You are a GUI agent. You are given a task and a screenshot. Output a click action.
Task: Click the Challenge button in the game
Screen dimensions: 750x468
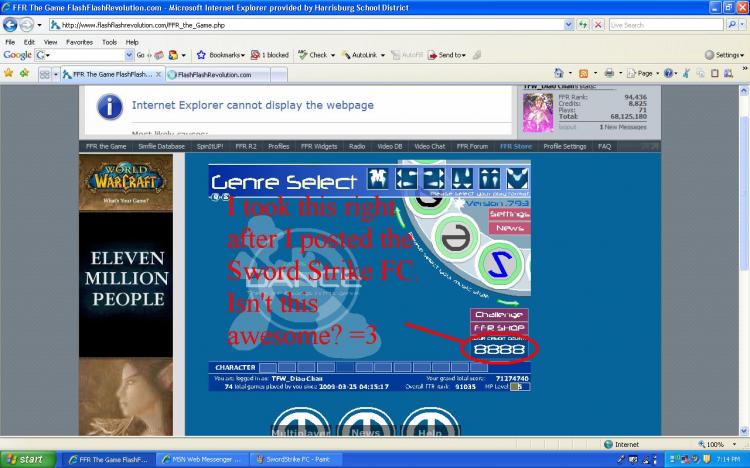[x=499, y=314]
